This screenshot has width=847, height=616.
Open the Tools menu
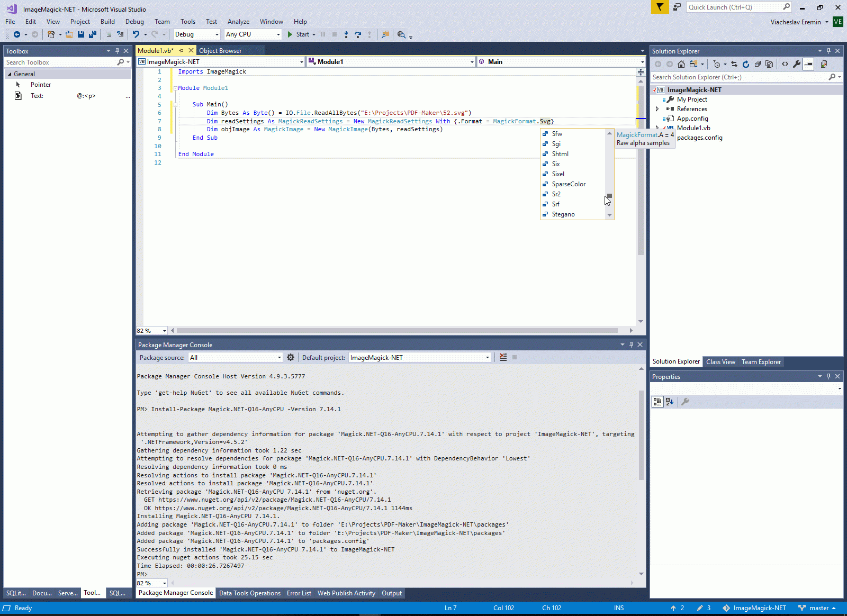pos(188,22)
